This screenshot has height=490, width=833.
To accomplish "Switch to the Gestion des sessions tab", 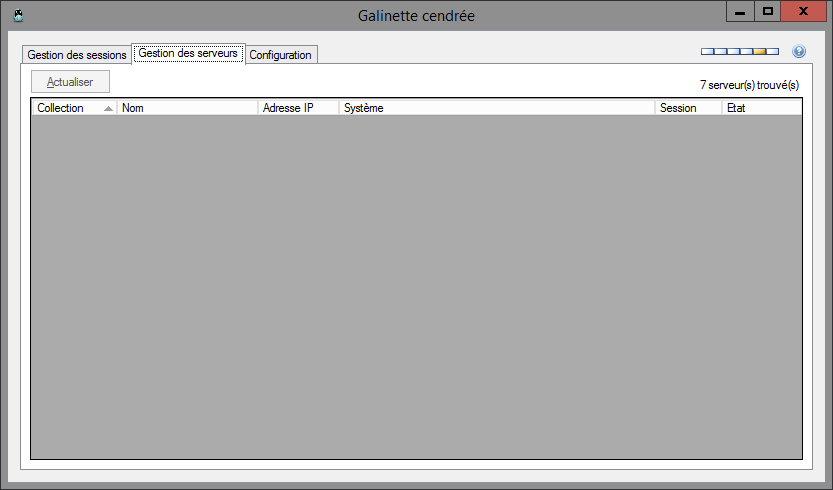I will (77, 55).
